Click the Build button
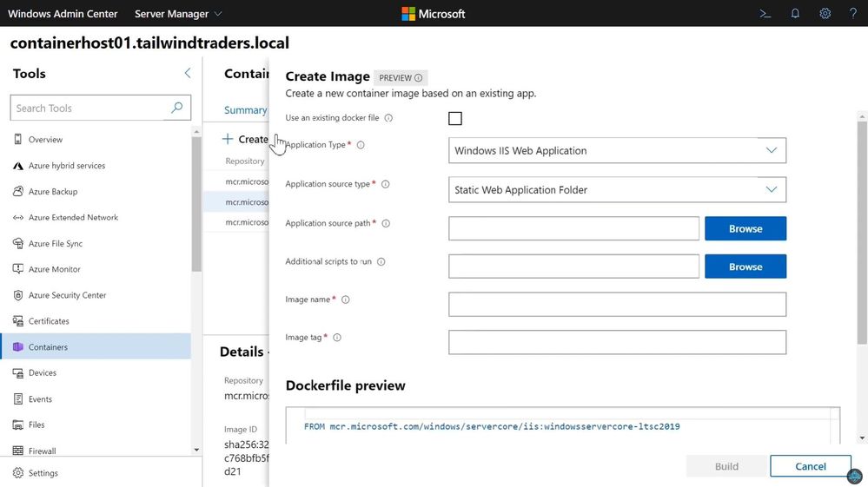868x487 pixels. tap(726, 466)
